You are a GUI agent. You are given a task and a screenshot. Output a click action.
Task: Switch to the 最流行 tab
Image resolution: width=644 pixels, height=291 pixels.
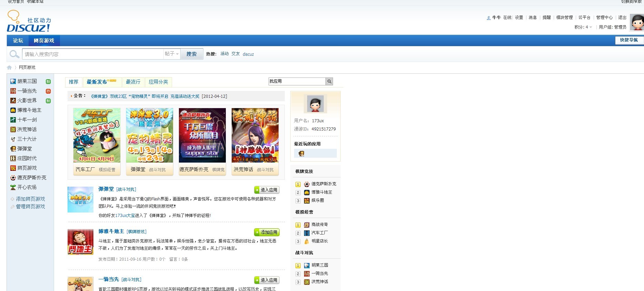pyautogui.click(x=133, y=82)
